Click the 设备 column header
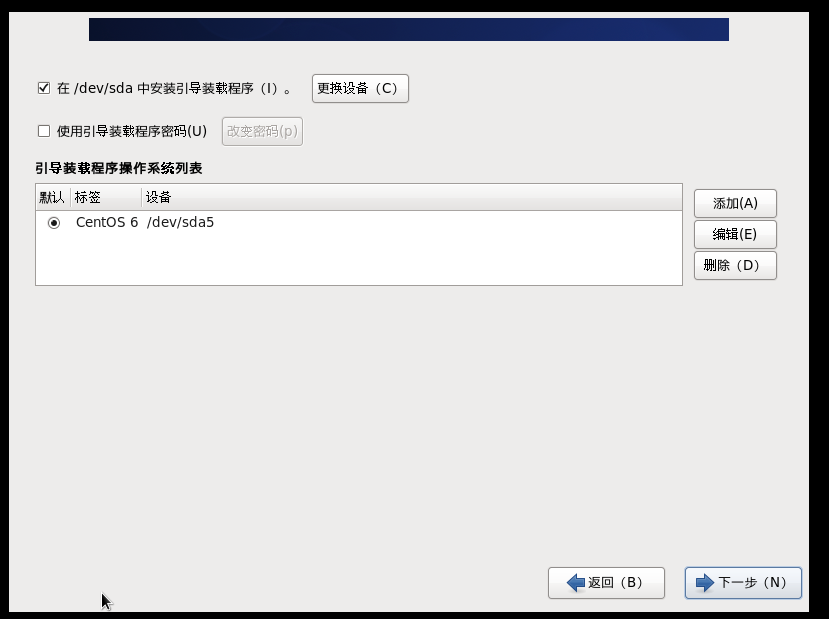The image size is (829, 619). point(412,198)
